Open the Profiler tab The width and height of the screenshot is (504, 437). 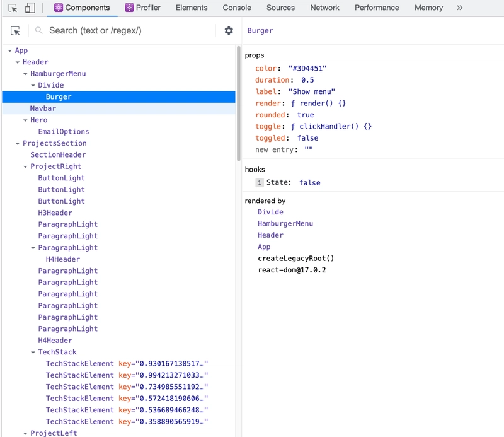pyautogui.click(x=142, y=8)
